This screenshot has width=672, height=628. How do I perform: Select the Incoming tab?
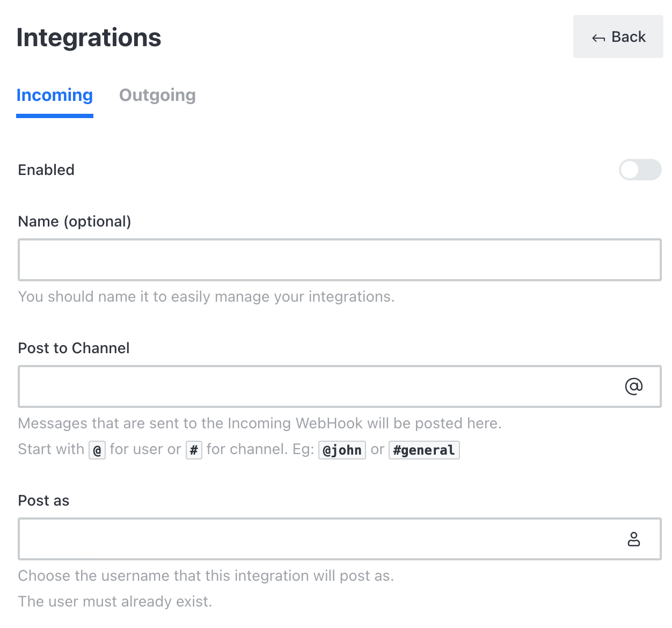54,96
